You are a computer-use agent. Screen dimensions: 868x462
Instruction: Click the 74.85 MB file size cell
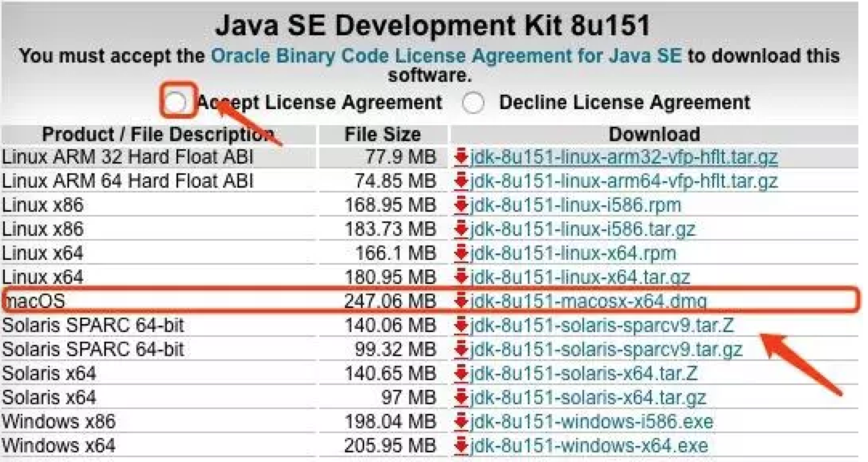[383, 181]
